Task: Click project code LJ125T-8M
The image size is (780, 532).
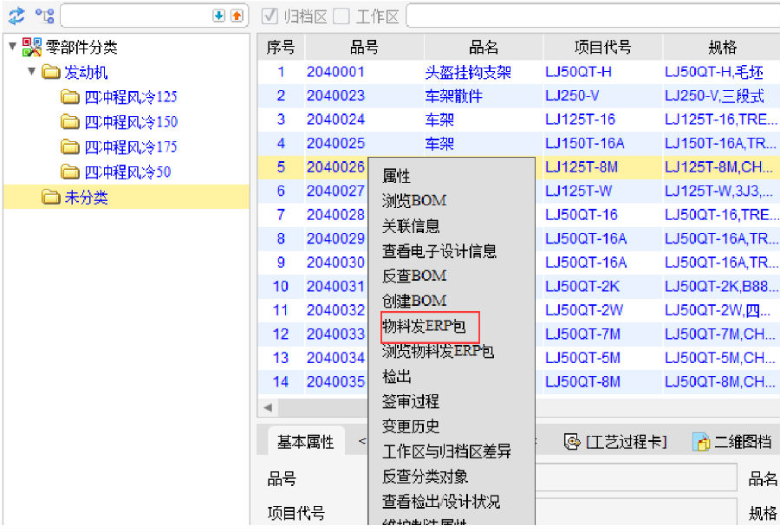Action: 582,167
